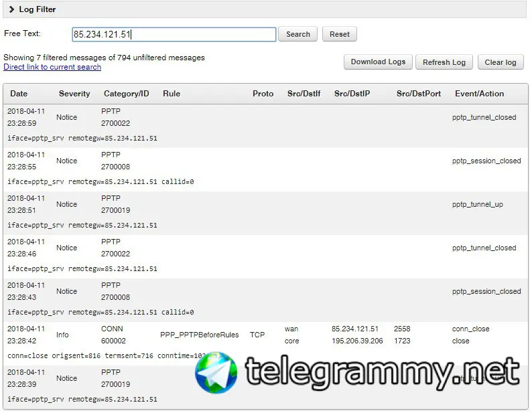Click the Notice severity in 23:28:51 row

(x=66, y=204)
